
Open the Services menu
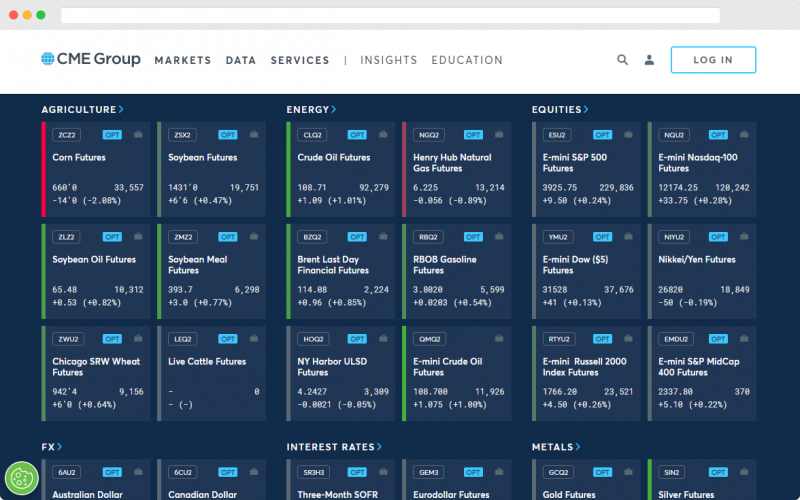300,60
